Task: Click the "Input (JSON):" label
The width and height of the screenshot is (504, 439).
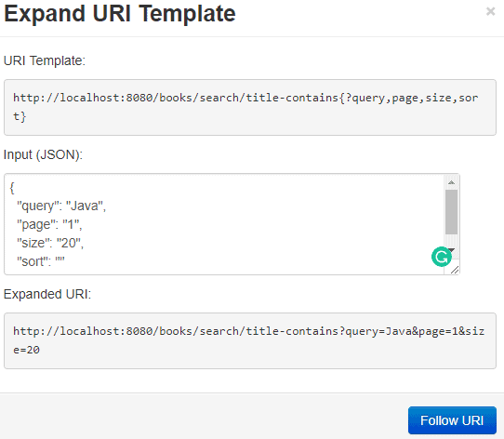Action: pyautogui.click(x=43, y=154)
